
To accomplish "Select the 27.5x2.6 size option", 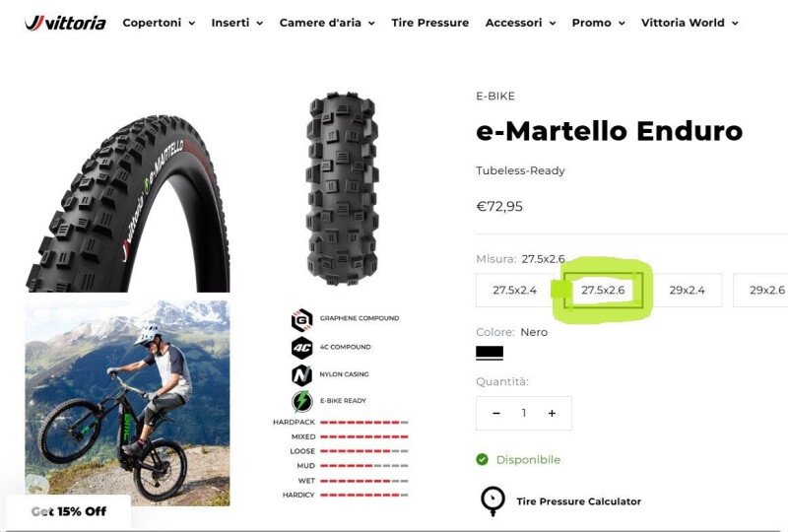I will [x=603, y=290].
